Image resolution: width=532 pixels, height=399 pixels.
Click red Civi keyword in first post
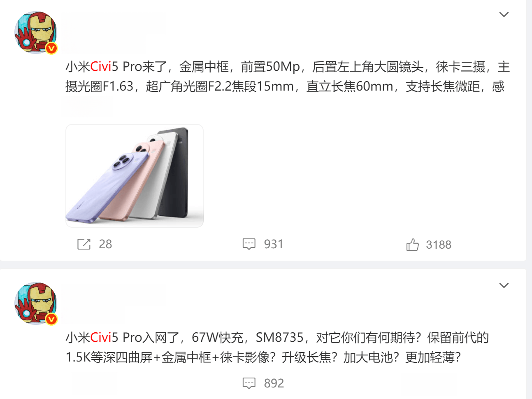(101, 67)
